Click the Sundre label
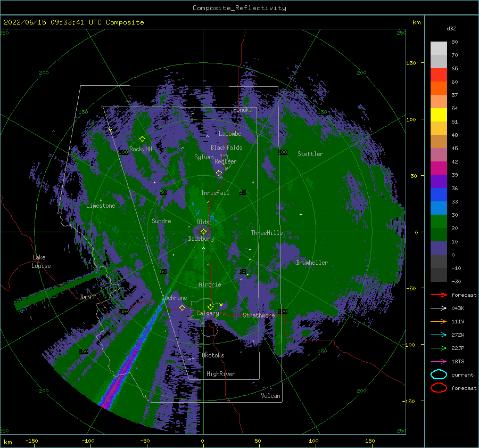The height and width of the screenshot is (448, 479). (x=161, y=221)
